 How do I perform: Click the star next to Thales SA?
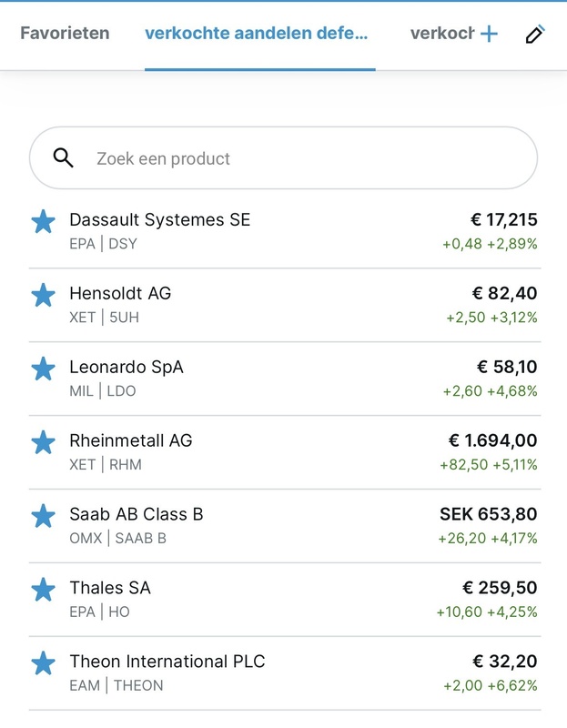tap(43, 590)
